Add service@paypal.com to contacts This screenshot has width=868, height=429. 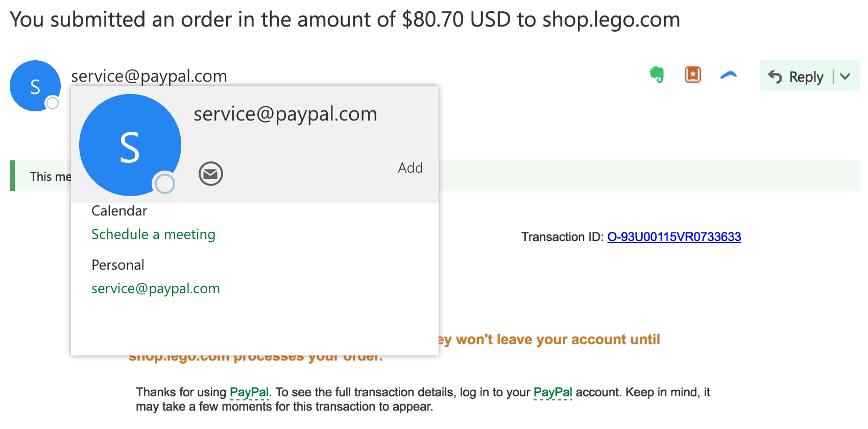(x=411, y=168)
